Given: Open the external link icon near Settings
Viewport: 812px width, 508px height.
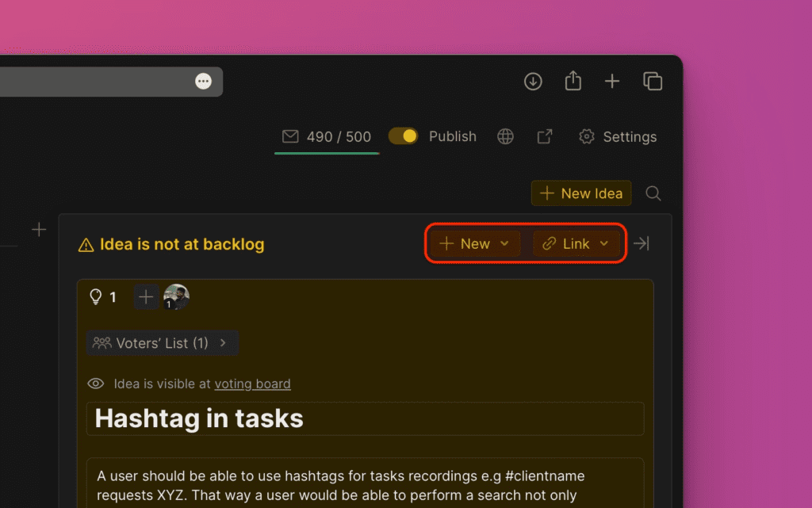Looking at the screenshot, I should (x=545, y=136).
